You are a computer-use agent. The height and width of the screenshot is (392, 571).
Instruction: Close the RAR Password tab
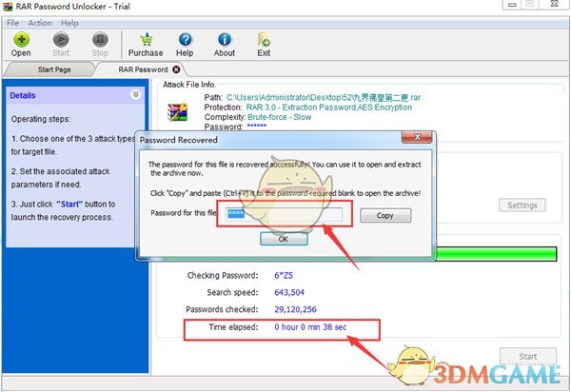tap(176, 69)
